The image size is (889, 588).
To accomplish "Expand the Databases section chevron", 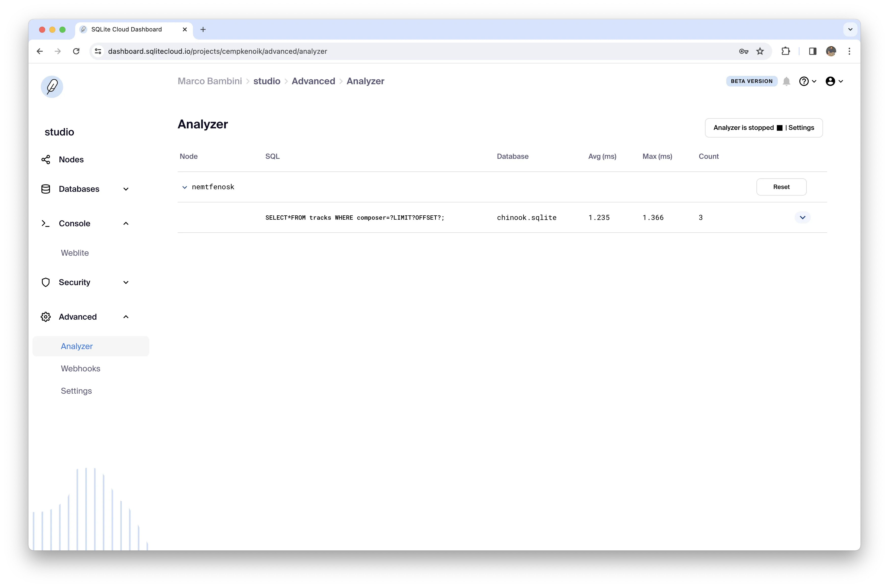I will (126, 189).
